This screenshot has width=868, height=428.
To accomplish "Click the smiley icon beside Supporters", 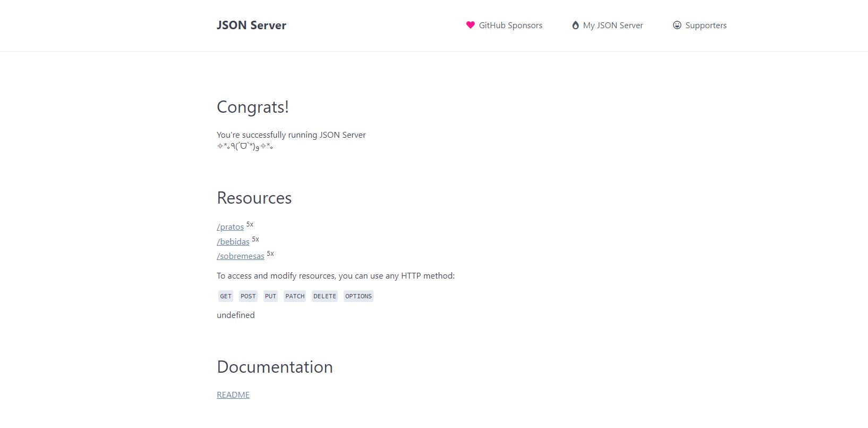I will (677, 25).
